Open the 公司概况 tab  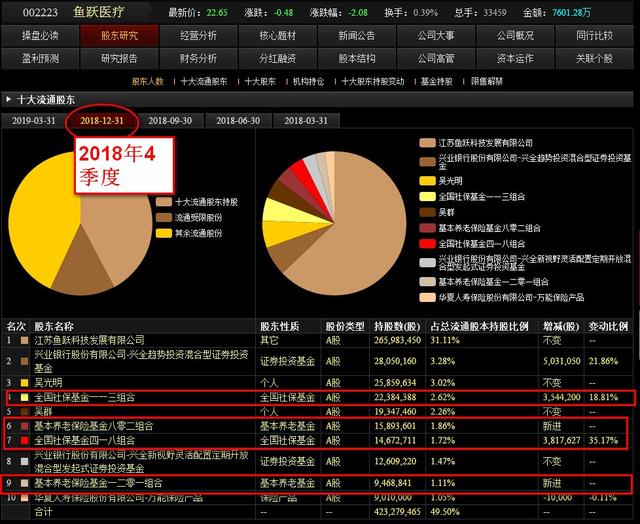click(515, 36)
